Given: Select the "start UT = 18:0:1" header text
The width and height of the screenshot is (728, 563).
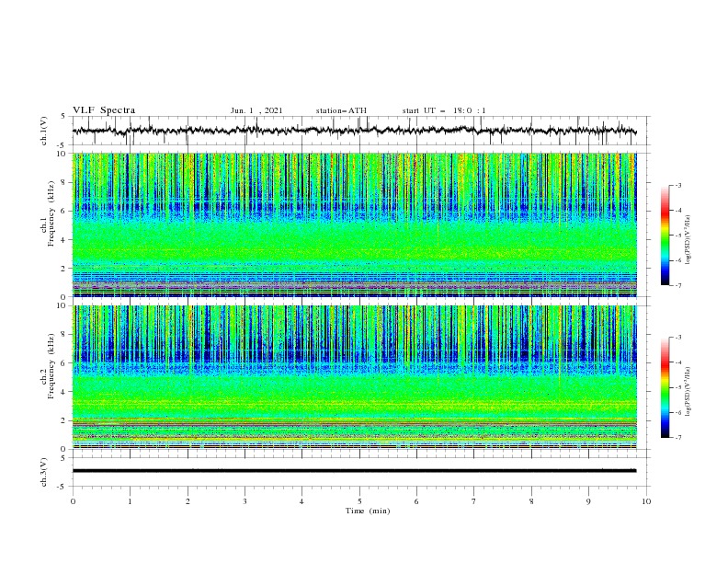Looking at the screenshot, I should click(x=444, y=110).
